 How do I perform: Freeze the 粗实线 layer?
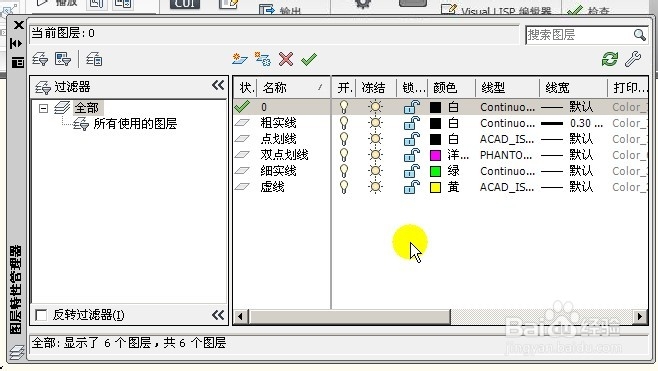pos(375,123)
